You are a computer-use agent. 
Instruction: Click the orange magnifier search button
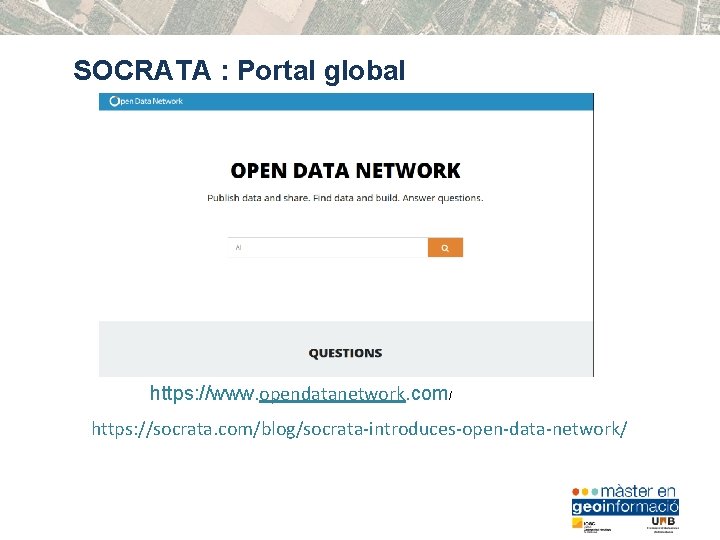click(x=445, y=248)
